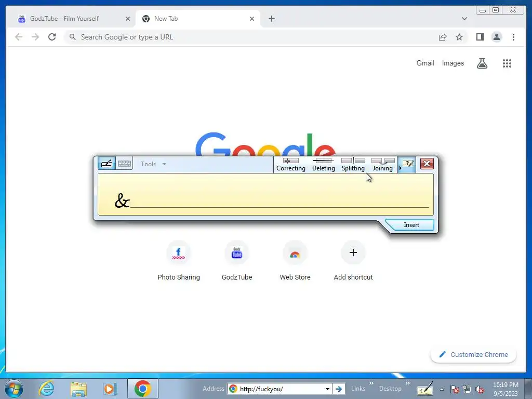
Task: Play the Correcting gesture demo
Action: (x=291, y=165)
